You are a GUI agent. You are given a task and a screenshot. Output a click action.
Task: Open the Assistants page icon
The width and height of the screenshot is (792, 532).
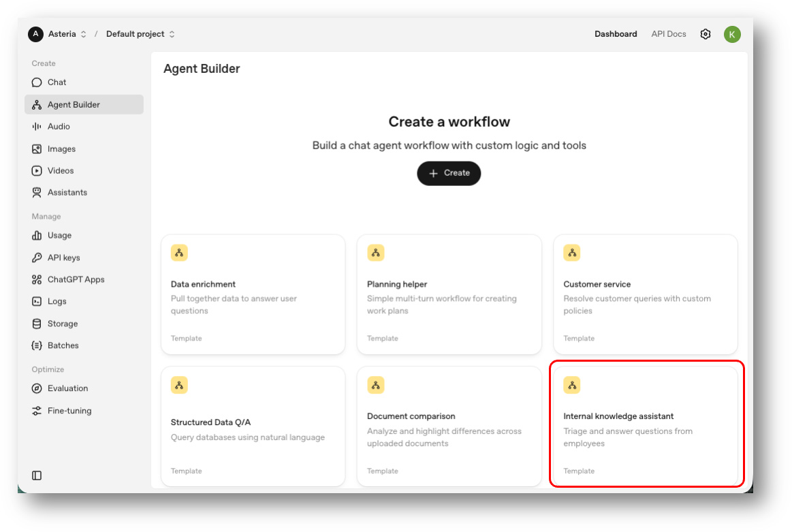pyautogui.click(x=37, y=193)
